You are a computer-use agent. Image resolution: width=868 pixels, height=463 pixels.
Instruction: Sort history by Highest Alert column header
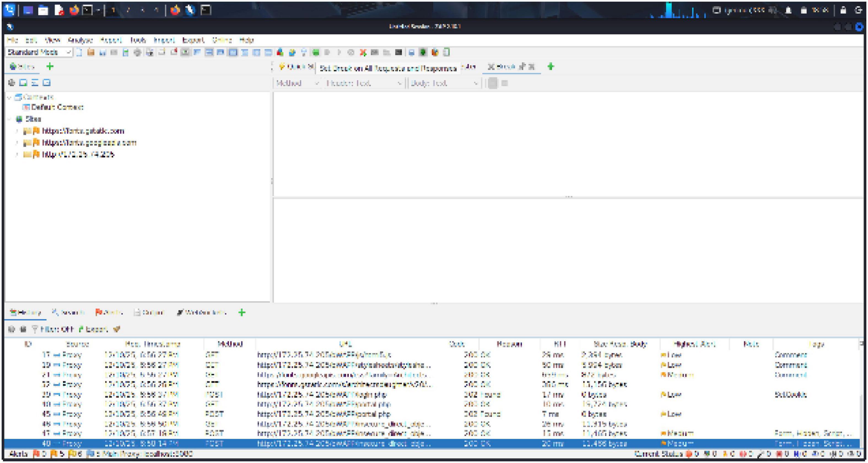[694, 344]
